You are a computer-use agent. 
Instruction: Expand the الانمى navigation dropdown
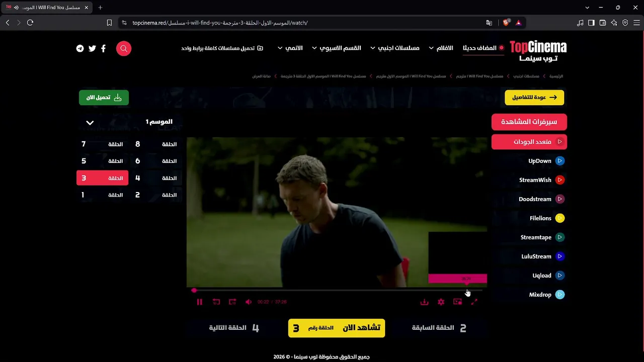(290, 48)
